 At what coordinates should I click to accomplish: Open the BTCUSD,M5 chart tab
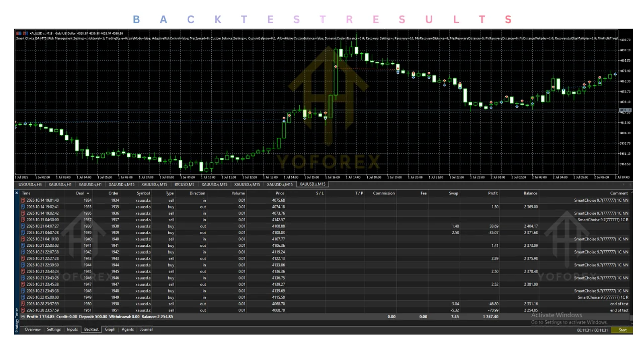(x=184, y=185)
